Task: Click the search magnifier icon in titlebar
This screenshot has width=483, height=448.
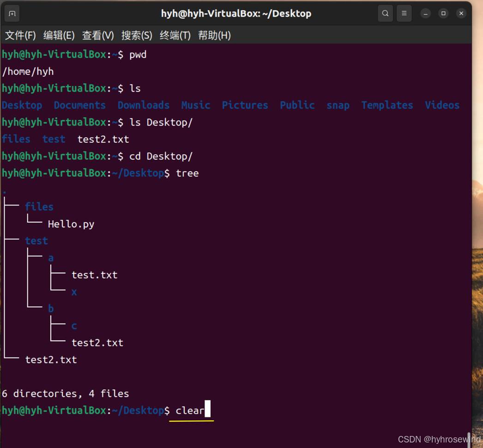Action: click(385, 13)
